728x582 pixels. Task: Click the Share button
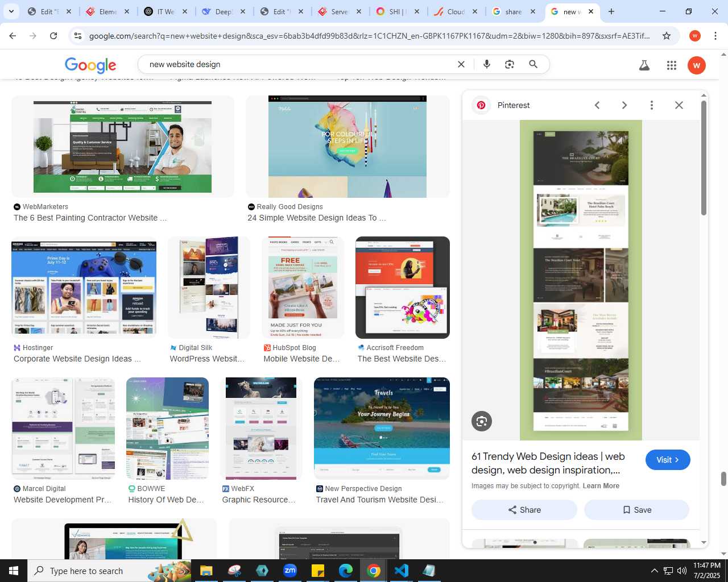pos(524,510)
